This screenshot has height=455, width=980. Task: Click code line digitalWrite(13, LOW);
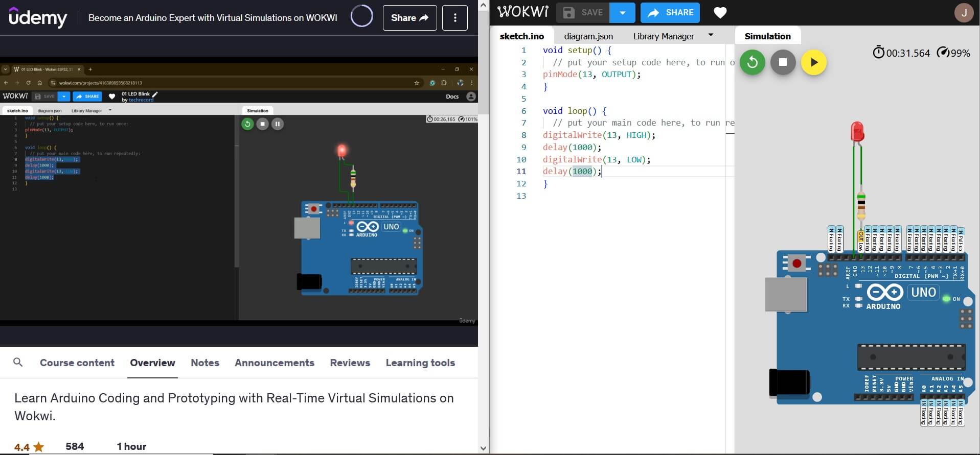pos(597,159)
